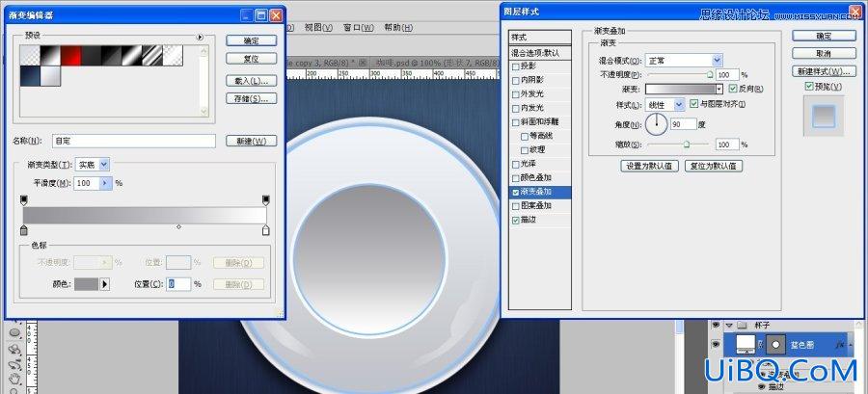Open the 样式 linear style dropdown

679,104
